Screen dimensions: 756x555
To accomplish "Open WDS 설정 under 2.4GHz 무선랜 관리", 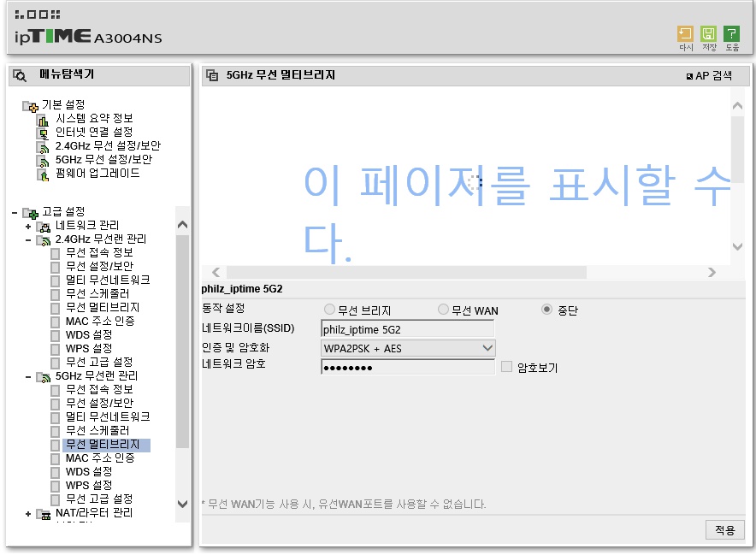I will [x=89, y=334].
